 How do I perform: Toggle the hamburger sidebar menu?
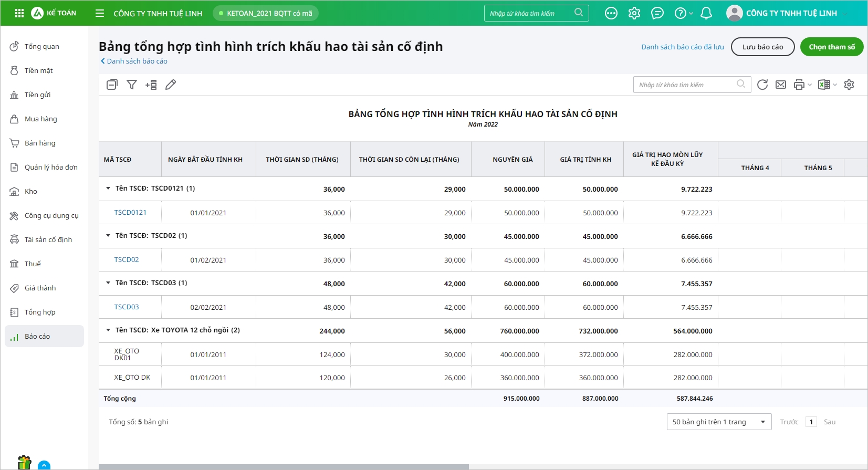(100, 13)
